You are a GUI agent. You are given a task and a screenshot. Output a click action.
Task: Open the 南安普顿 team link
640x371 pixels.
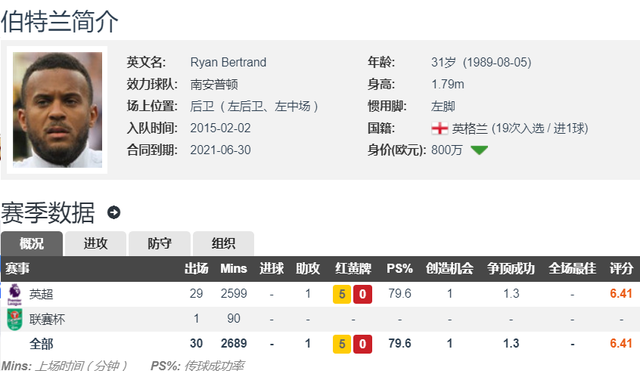[214, 84]
